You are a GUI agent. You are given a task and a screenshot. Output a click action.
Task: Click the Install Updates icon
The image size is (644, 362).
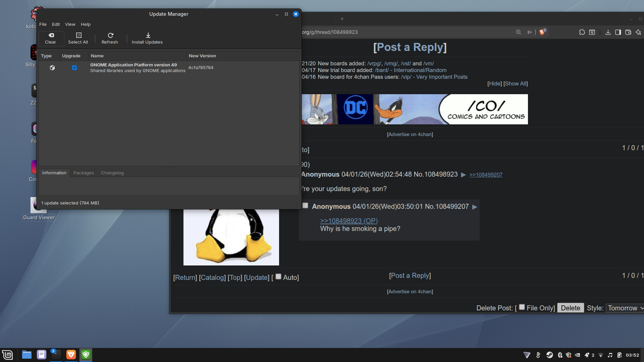[148, 36]
